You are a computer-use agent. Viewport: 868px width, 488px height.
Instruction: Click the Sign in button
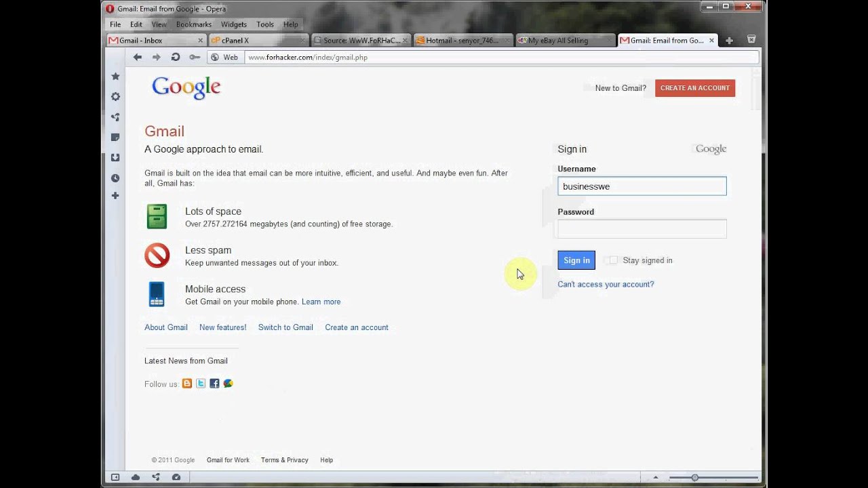pos(576,260)
